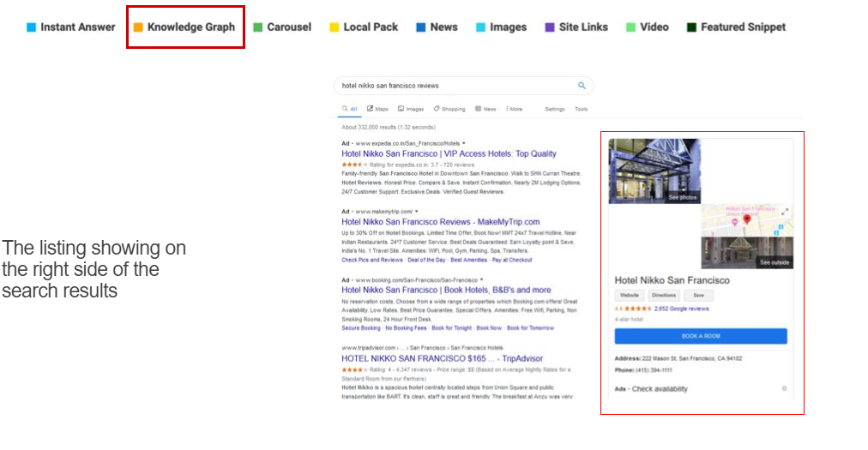Click the Best Amenities sitelink
868x450 pixels.
tap(469, 261)
